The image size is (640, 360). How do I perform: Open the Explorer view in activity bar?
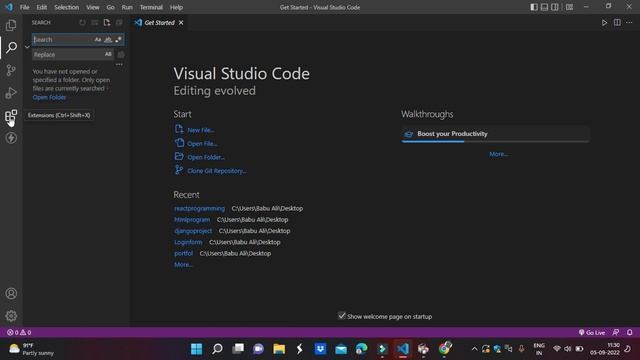[x=11, y=25]
